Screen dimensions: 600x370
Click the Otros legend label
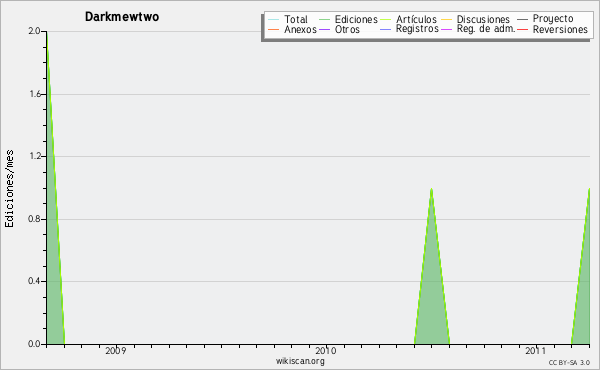point(347,29)
